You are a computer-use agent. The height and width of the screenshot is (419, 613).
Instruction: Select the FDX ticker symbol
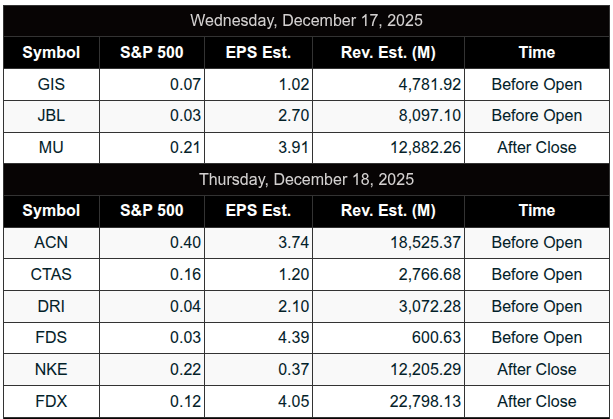[x=52, y=401]
